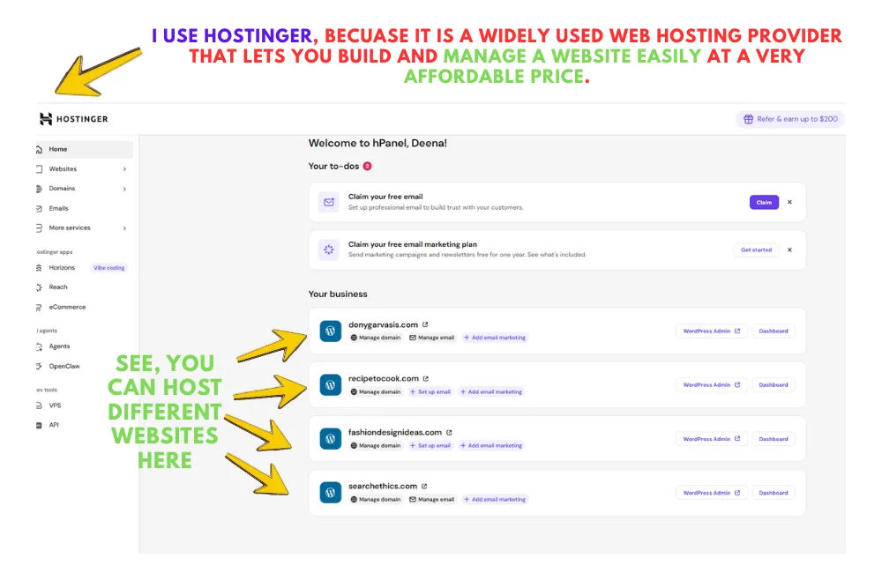Viewport: 882px width, 588px height.
Task: Dismiss the email marketing plan card
Action: click(x=789, y=250)
